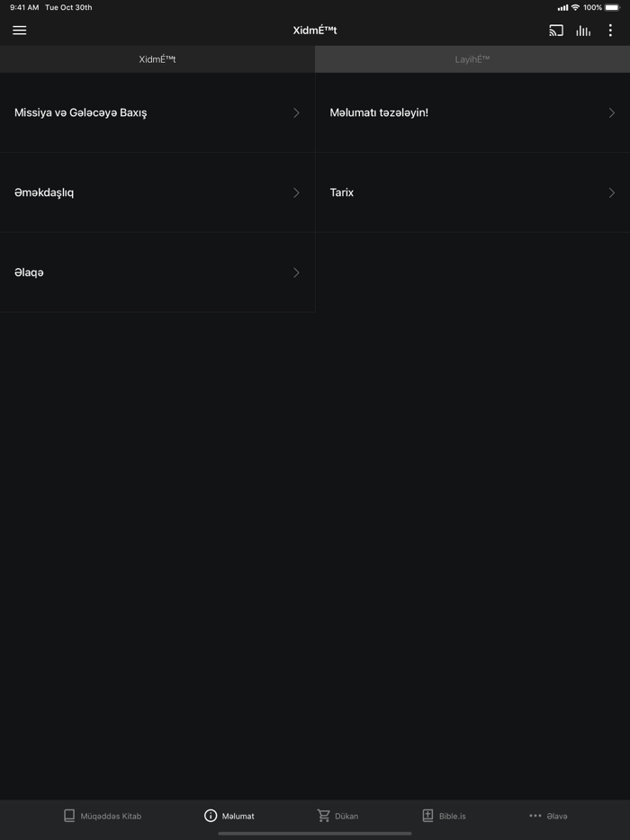Image resolution: width=630 pixels, height=840 pixels.
Task: Tap the battery indicator in status bar
Action: [x=613, y=7]
